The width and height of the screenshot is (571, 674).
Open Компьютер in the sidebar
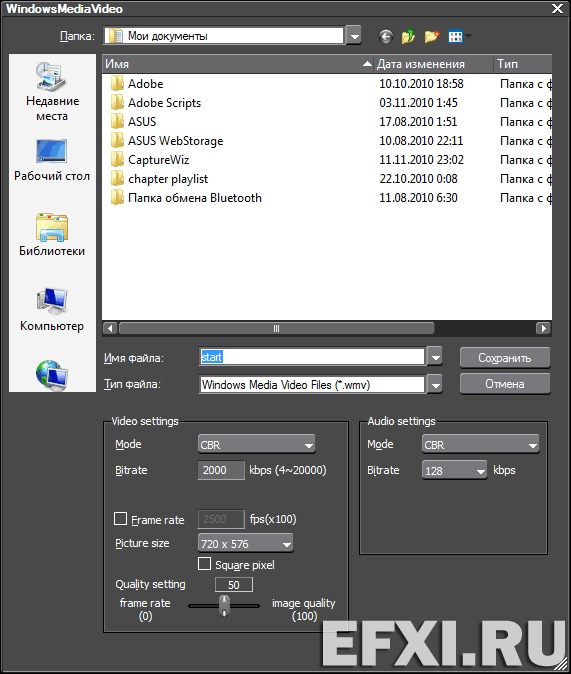tap(52, 310)
